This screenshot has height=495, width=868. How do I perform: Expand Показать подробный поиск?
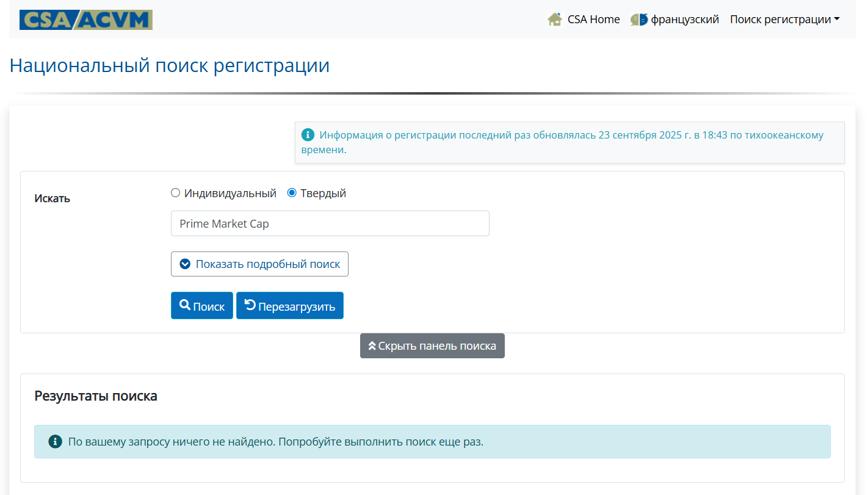(x=259, y=264)
